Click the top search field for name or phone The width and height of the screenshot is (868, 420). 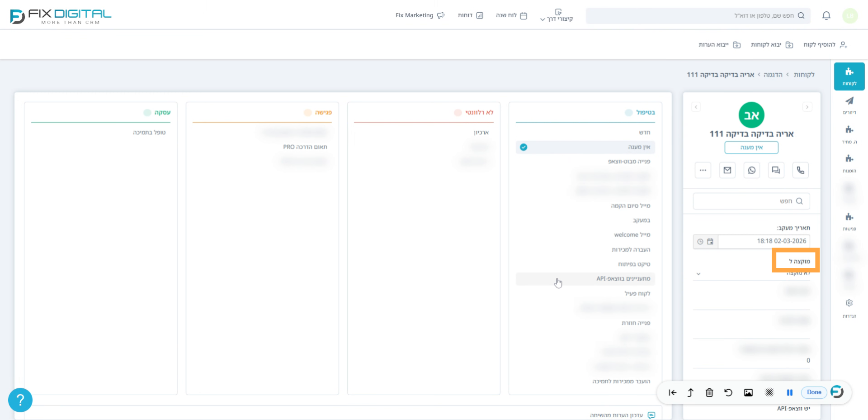coord(696,16)
